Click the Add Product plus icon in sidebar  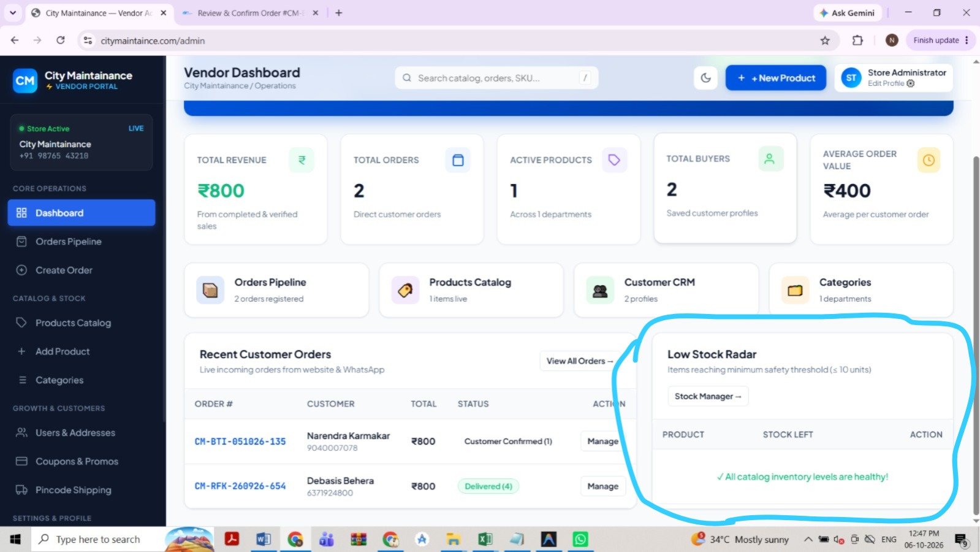pyautogui.click(x=21, y=351)
